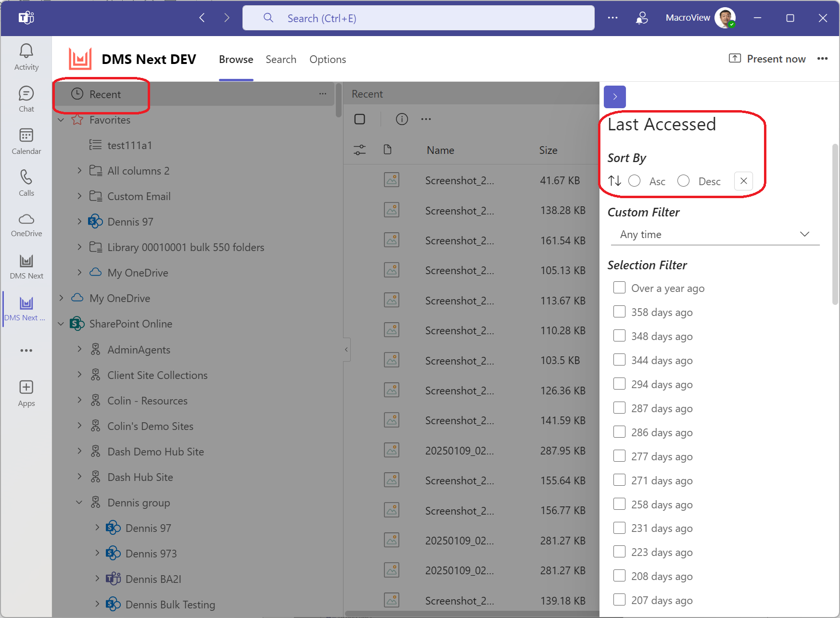Collapse the SharePoint Online node
Viewport: 840px width, 618px height.
pyautogui.click(x=61, y=324)
